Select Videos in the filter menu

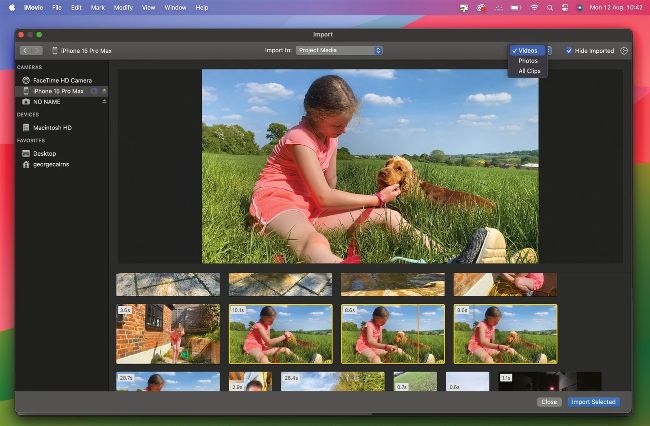coord(527,51)
